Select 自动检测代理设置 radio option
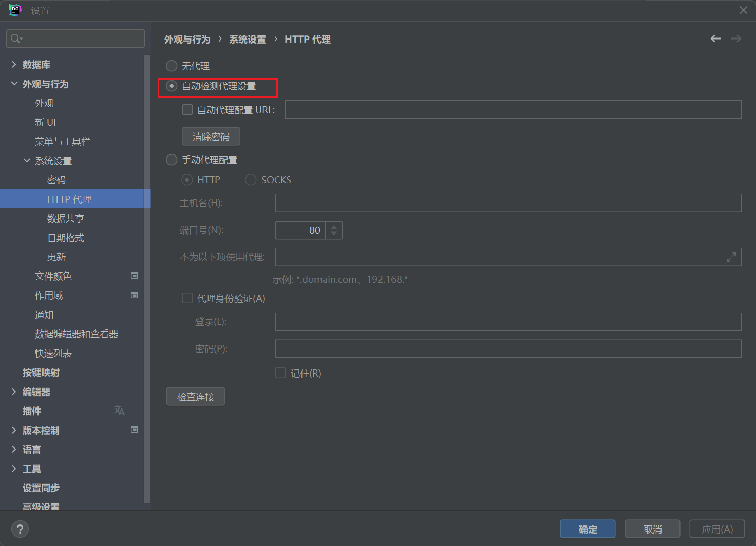Image resolution: width=756 pixels, height=546 pixels. tap(172, 86)
